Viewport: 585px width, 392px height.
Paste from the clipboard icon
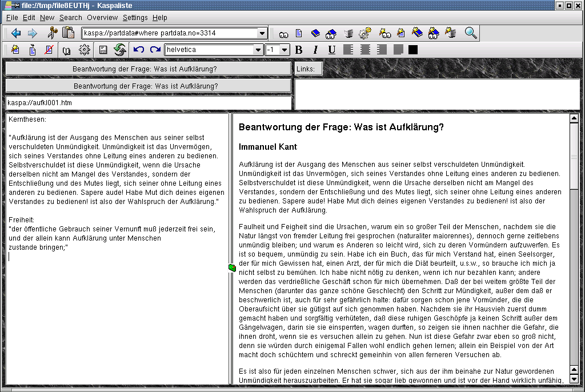69,33
